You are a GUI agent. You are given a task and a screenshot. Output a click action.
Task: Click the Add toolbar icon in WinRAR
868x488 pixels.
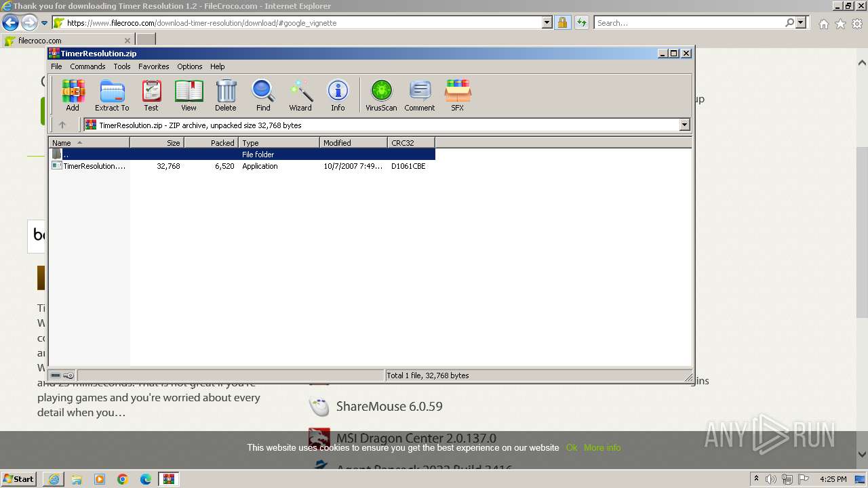[x=73, y=96]
